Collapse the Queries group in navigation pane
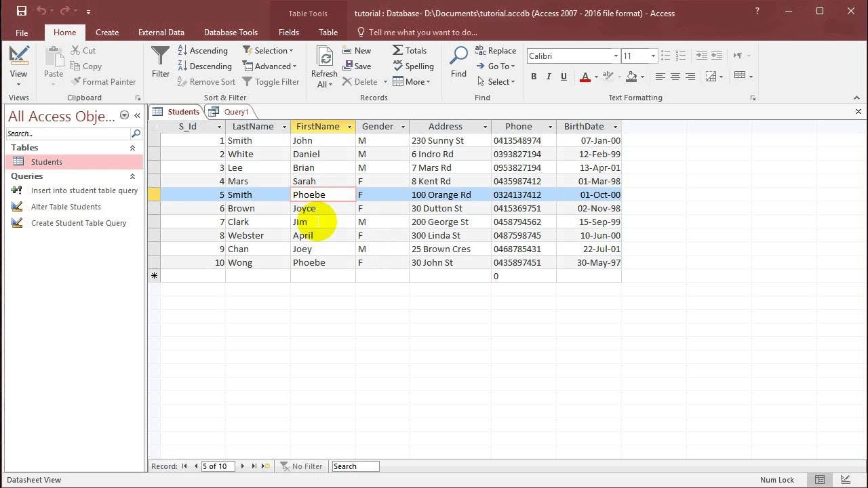The image size is (868, 488). pos(132,176)
